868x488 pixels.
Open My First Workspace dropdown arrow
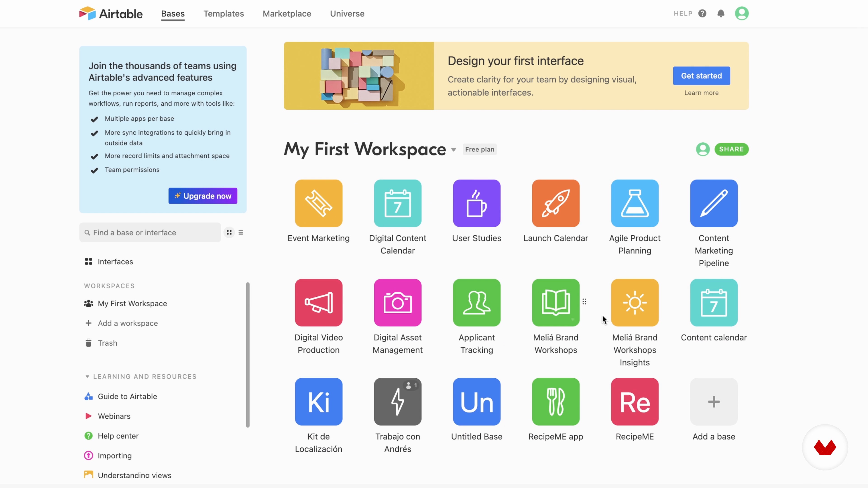[453, 150]
